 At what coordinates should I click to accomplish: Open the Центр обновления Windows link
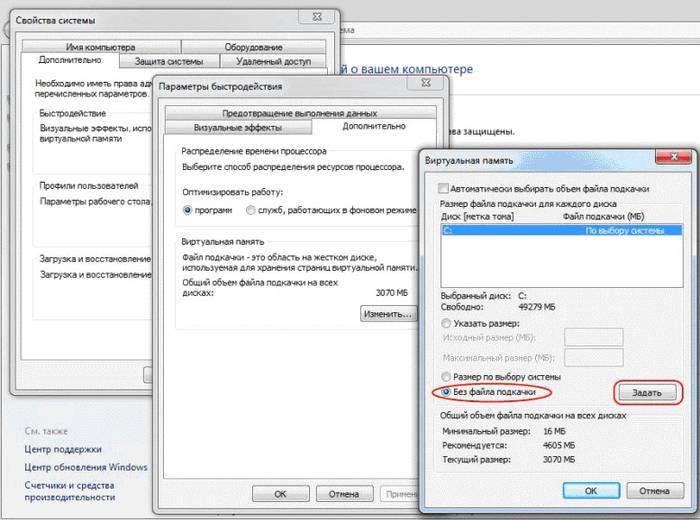click(x=86, y=467)
